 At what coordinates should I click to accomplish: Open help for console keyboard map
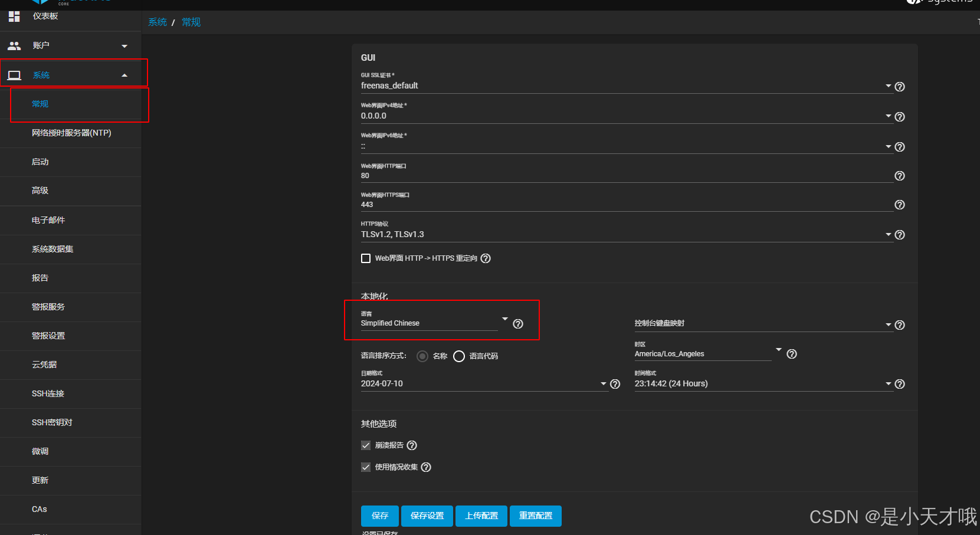[900, 325]
